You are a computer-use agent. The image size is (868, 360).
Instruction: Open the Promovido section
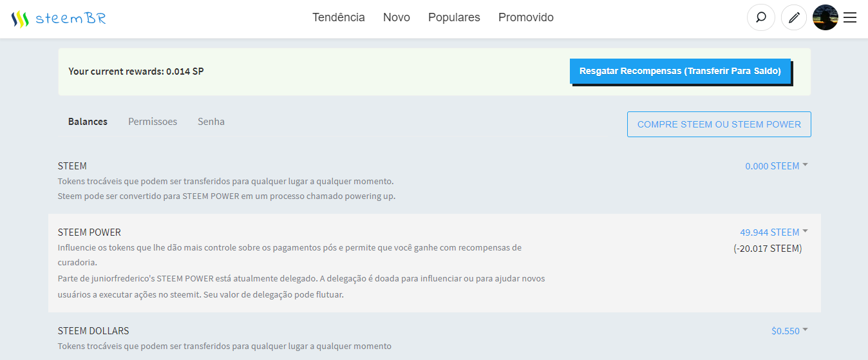point(526,17)
